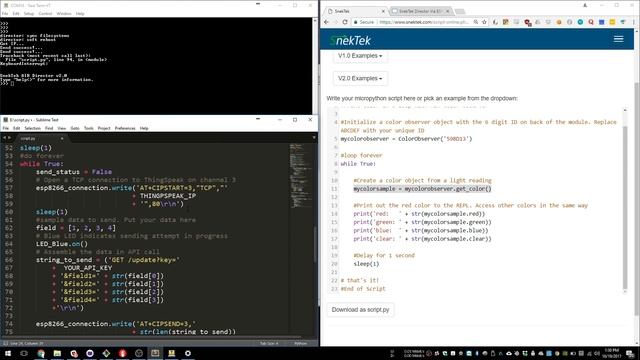Viewport: 640px width, 360px height.
Task: Reload the SnekTek page
Action: click(345, 22)
